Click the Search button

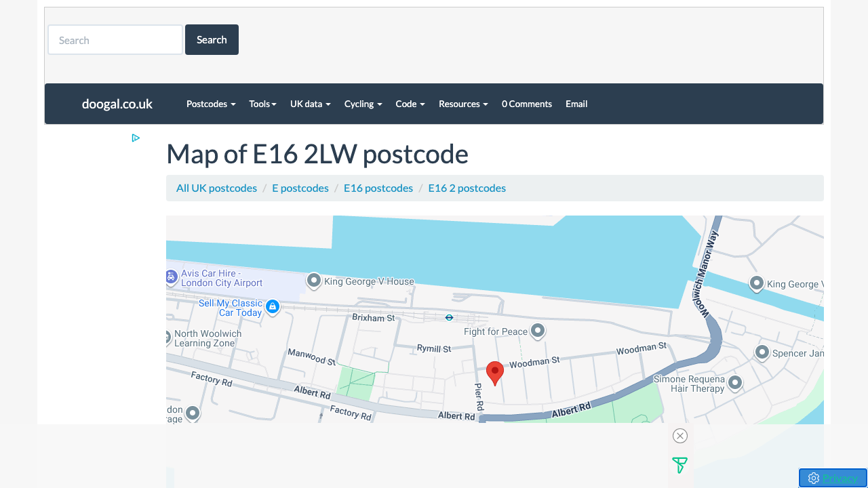(212, 39)
